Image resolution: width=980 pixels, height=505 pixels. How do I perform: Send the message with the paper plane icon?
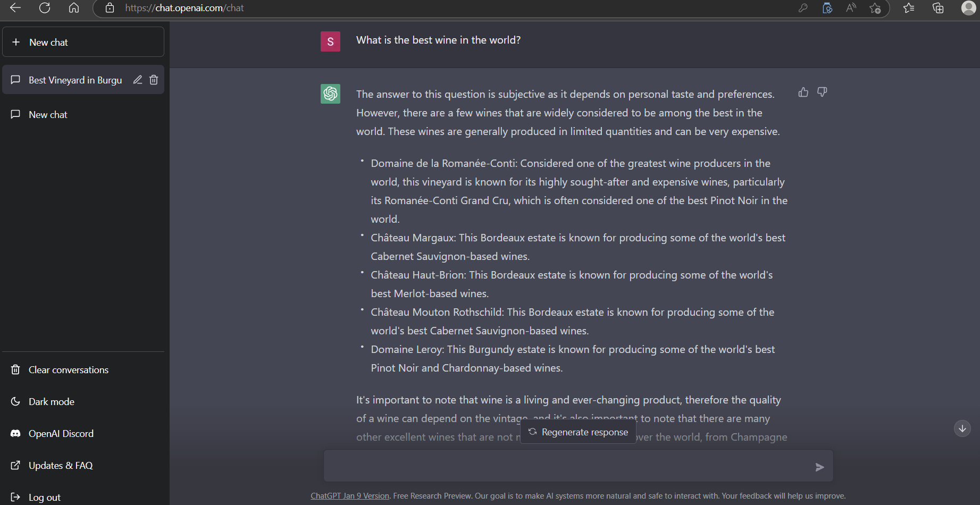[x=819, y=467]
